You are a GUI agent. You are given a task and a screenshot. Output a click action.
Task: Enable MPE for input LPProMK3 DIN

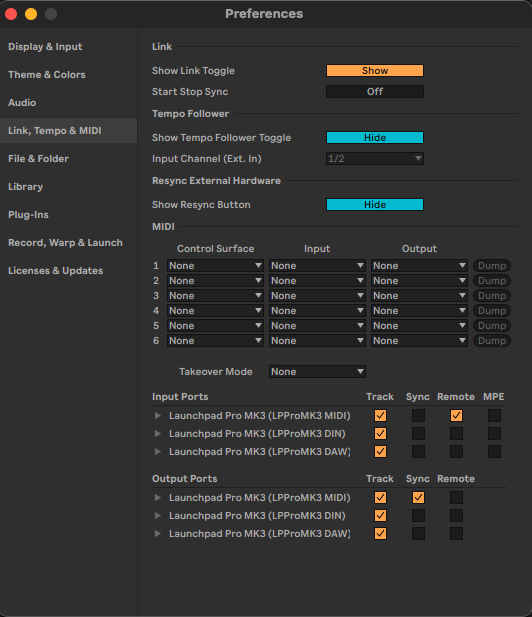[x=494, y=434]
